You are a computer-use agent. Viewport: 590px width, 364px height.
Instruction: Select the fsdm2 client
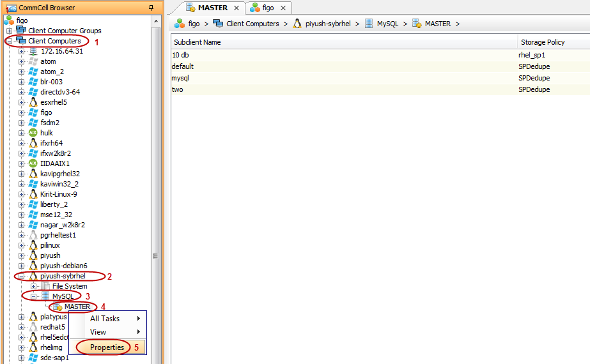(x=50, y=123)
